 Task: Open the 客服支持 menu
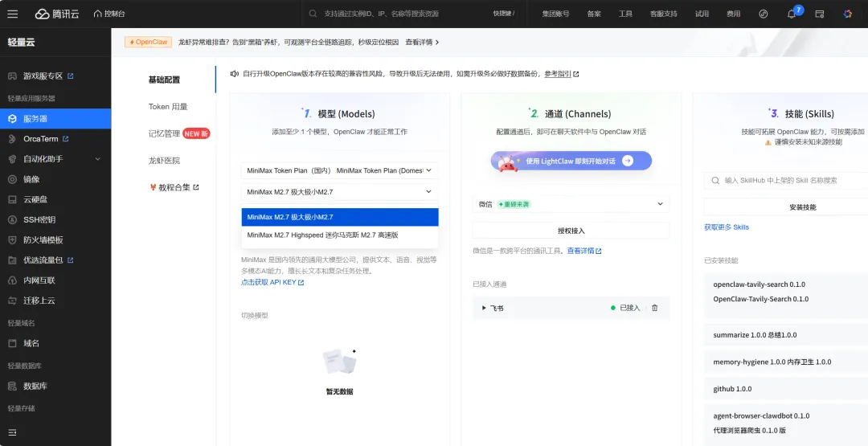pyautogui.click(x=663, y=14)
